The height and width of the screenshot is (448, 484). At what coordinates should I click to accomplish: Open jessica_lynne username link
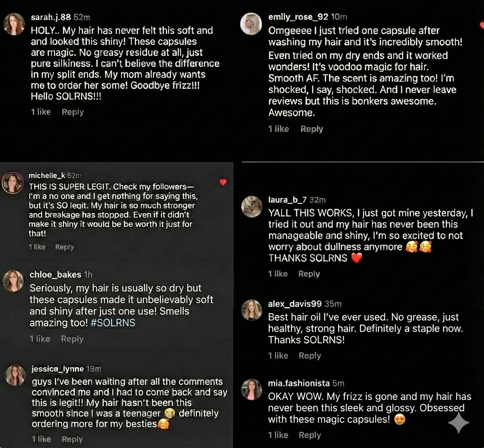[58, 369]
